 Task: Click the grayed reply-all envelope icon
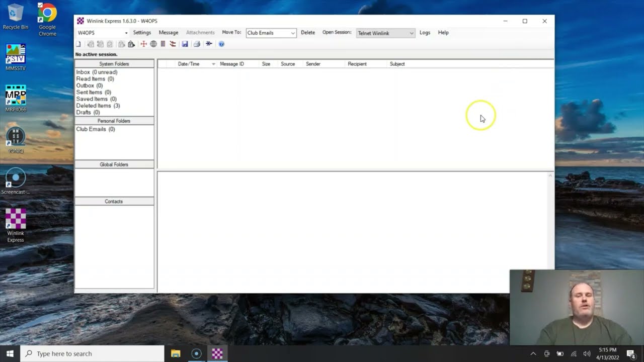coord(100,44)
